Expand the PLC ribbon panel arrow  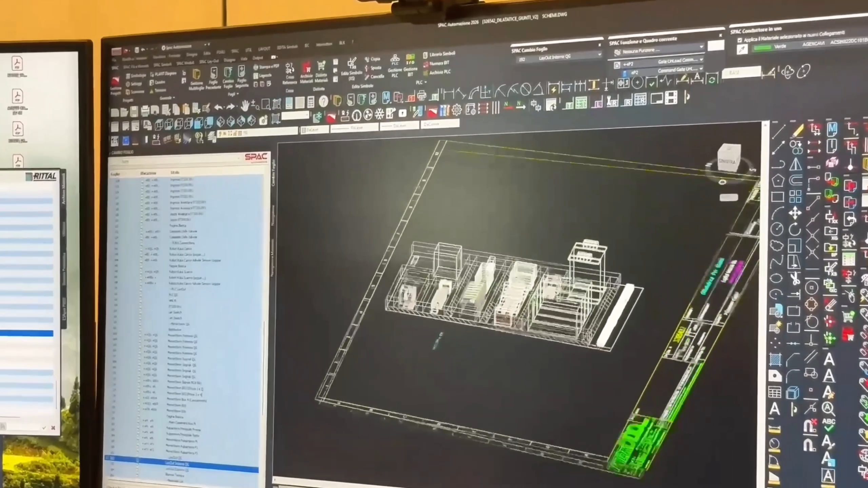pos(425,82)
